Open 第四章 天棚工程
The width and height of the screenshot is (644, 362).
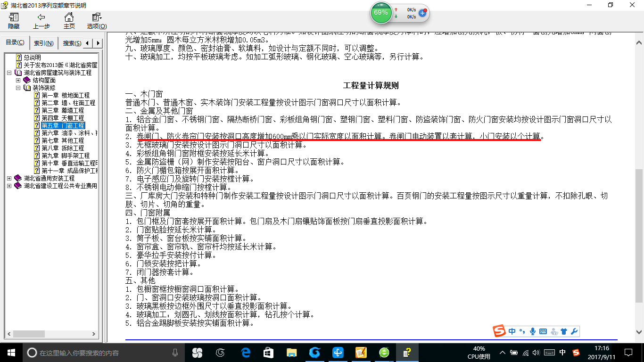tap(63, 118)
